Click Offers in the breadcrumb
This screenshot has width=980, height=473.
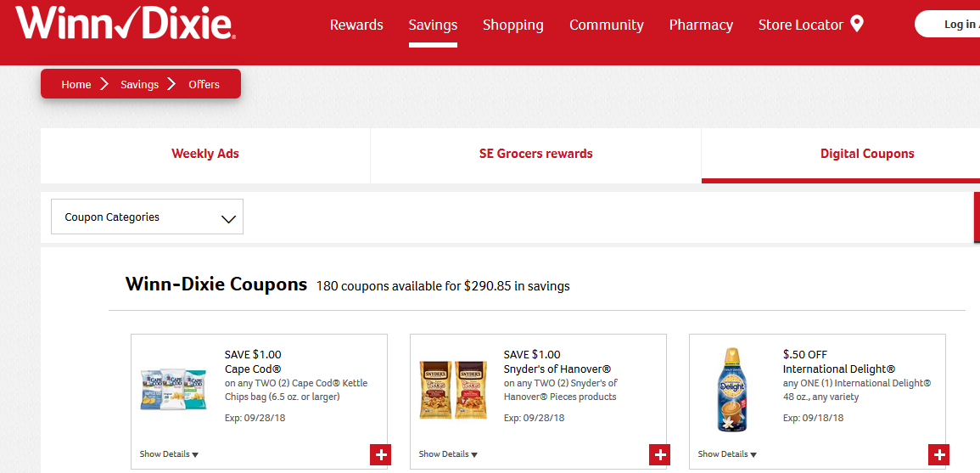[204, 84]
